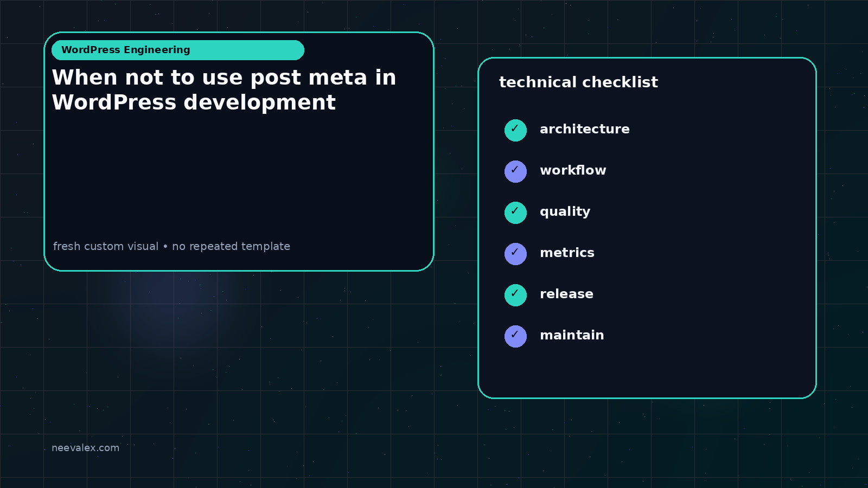
Task: Click the checkmark icon beside release
Action: 515,295
